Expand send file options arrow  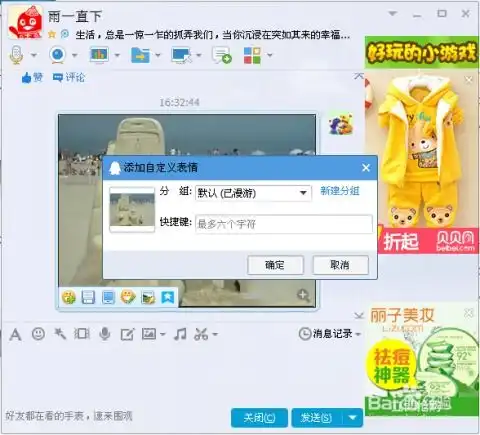coord(158,55)
